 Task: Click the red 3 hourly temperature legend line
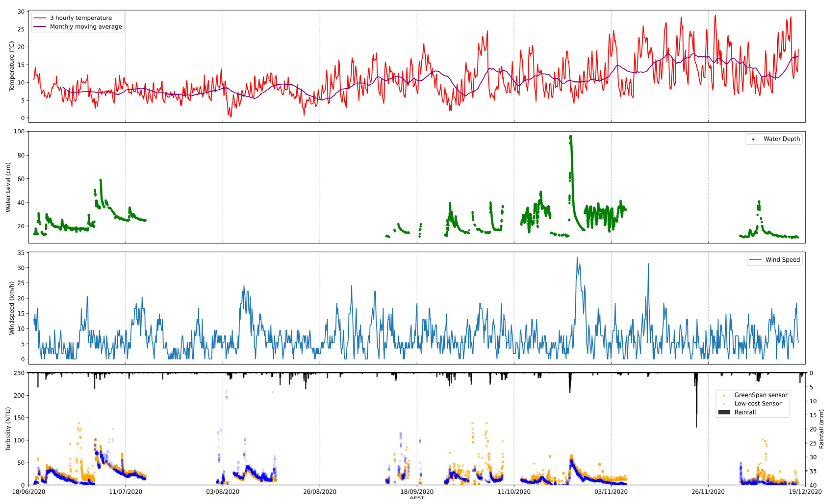pyautogui.click(x=40, y=18)
